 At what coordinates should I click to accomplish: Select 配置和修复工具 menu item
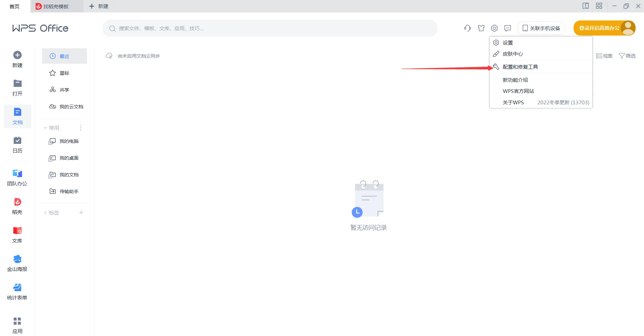click(520, 67)
